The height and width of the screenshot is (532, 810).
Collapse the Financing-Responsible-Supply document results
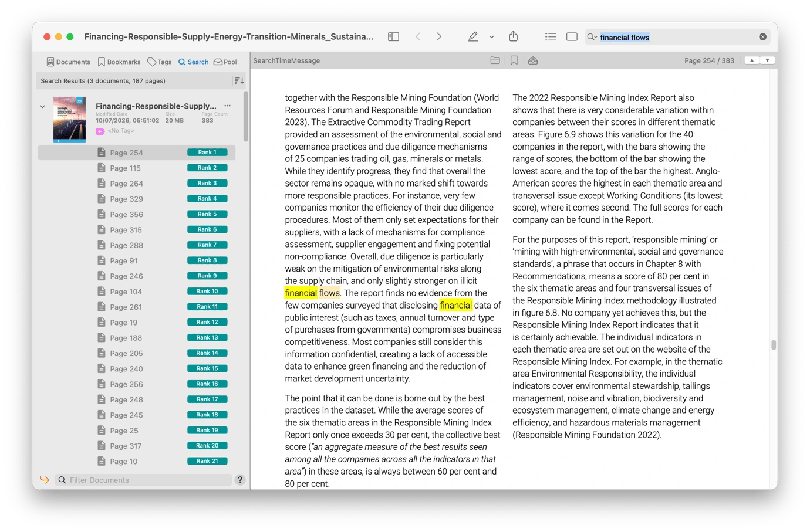pos(42,107)
